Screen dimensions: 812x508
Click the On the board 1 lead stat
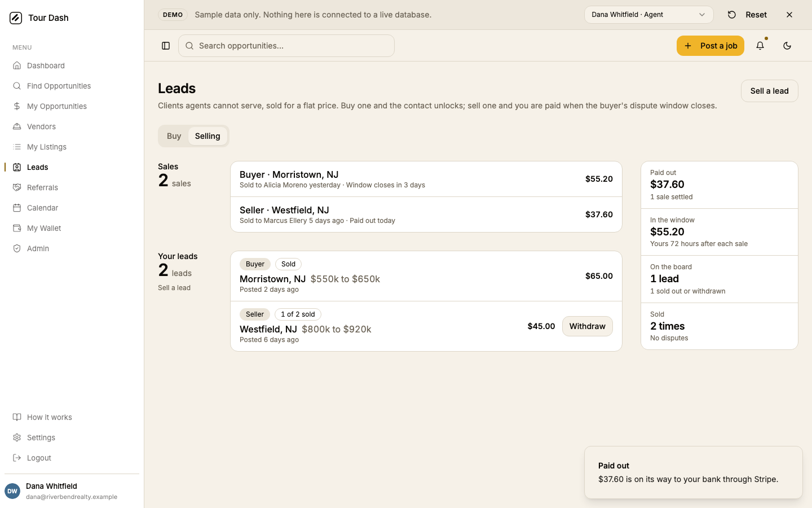click(x=720, y=279)
